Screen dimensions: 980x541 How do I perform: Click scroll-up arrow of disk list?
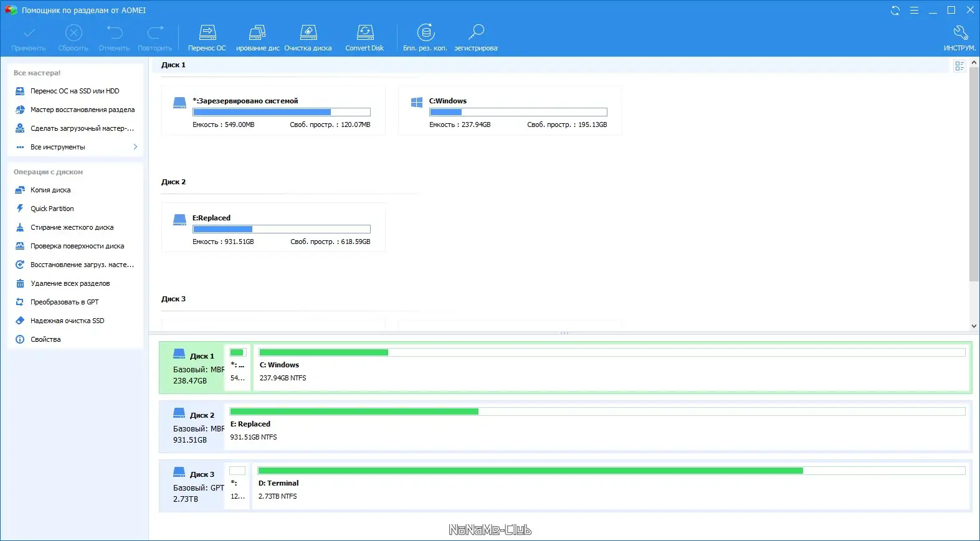[x=974, y=62]
